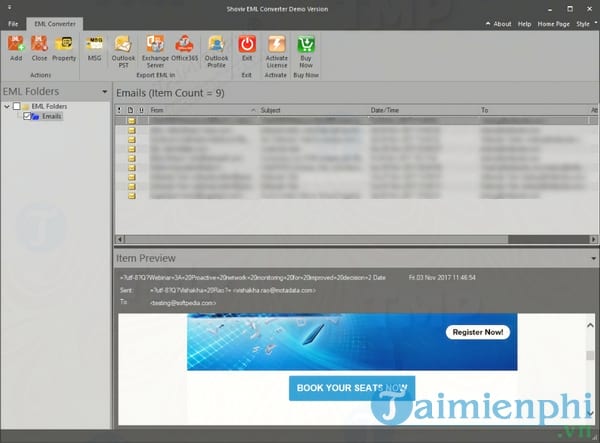600x443 pixels.
Task: Click the horizontal scrollbar right arrow
Action: (593, 239)
